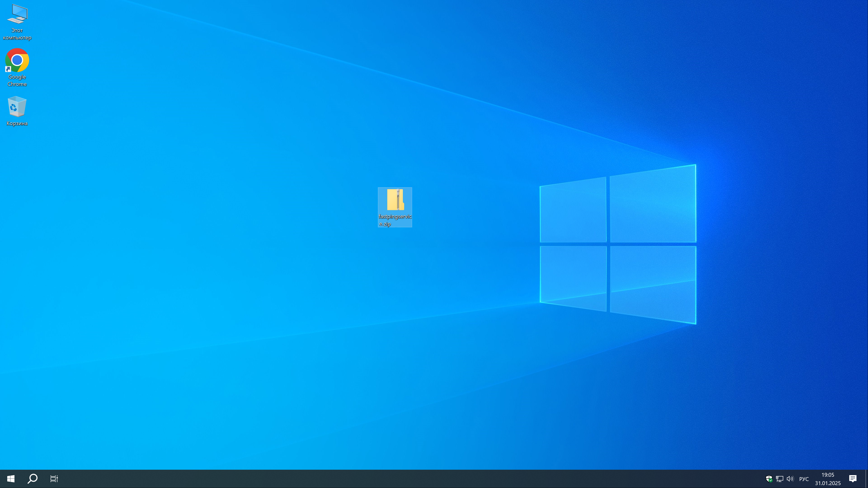
Task: Click the Google Chrome label text
Action: click(x=17, y=80)
